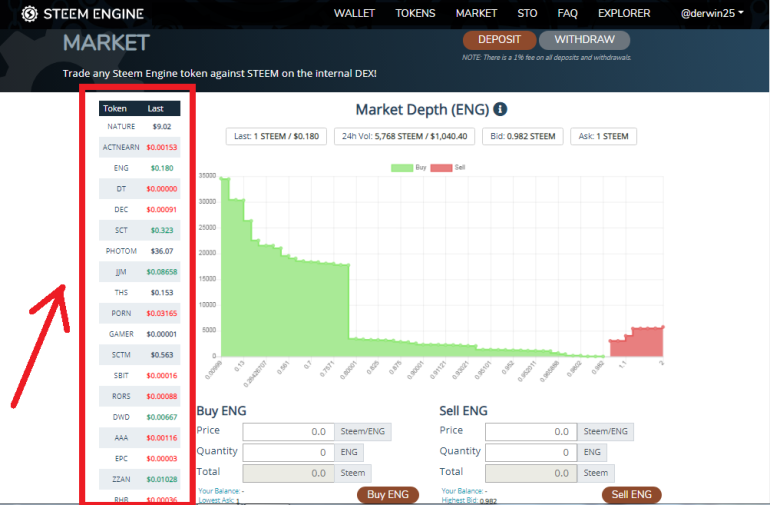Click the Last: 1 STEEM / $0.180 box
The image size is (770, 505).
tap(276, 136)
